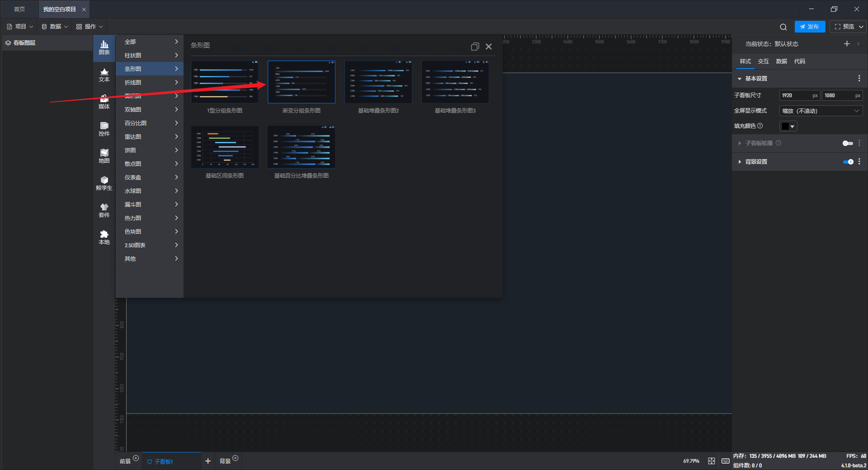
Task: Click the pop-out window icon in 条形图 panel
Action: pyautogui.click(x=475, y=47)
